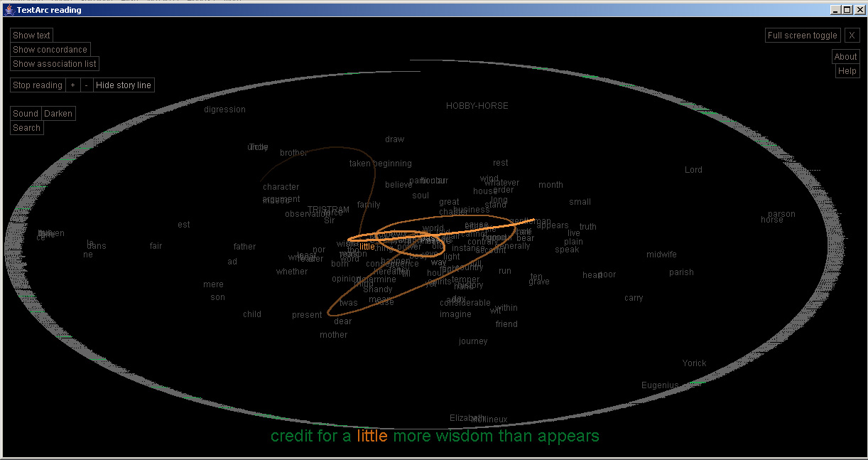Screen dimensions: 868x460
Task: Minimize the TextArc reading window
Action: point(835,10)
